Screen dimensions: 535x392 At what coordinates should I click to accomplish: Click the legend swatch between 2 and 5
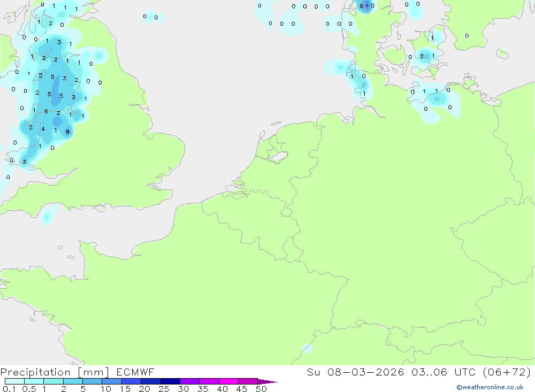tap(73, 381)
